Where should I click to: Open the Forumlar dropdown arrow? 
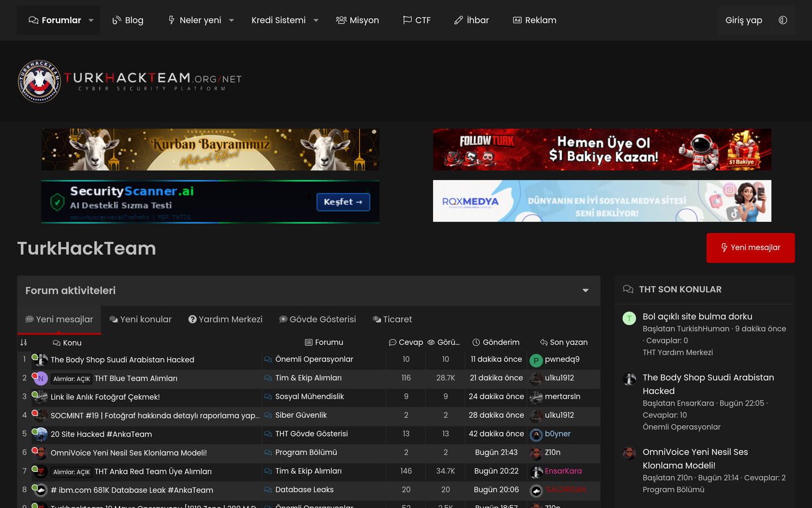point(91,20)
